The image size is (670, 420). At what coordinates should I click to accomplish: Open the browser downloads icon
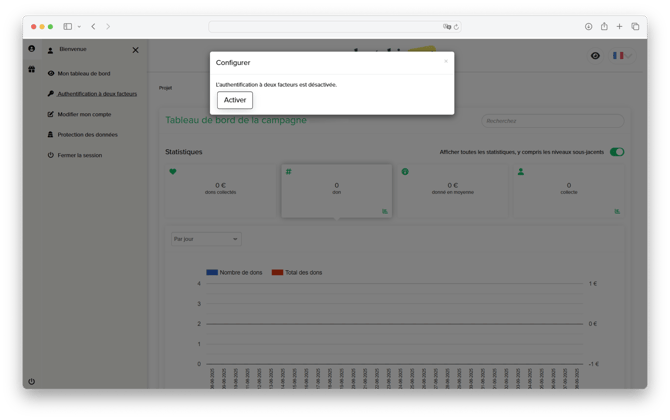[588, 26]
